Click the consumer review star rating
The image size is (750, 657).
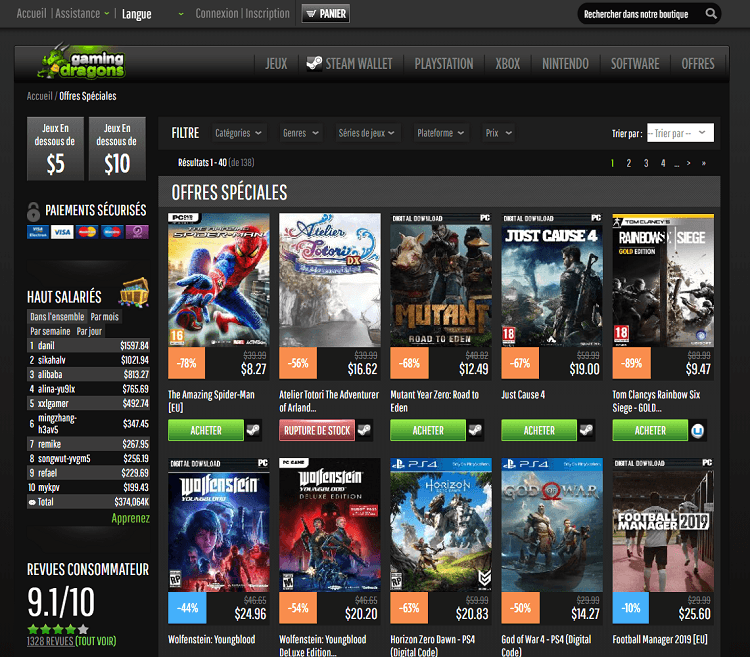point(58,629)
